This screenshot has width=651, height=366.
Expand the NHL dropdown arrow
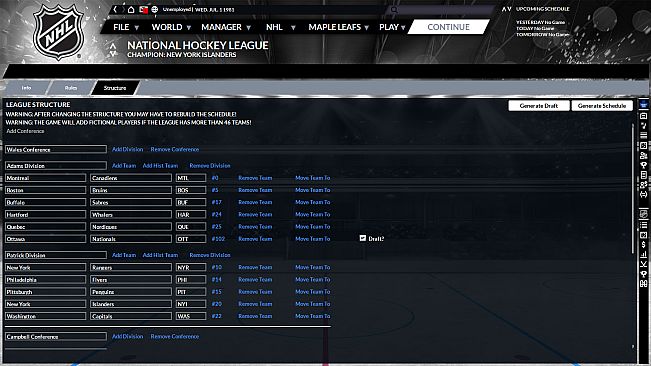[293, 28]
